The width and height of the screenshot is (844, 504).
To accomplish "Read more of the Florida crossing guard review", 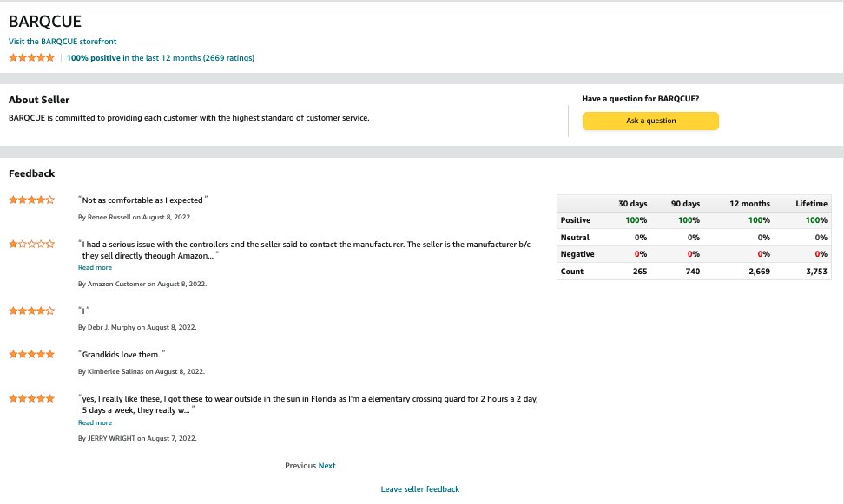I will 95,422.
